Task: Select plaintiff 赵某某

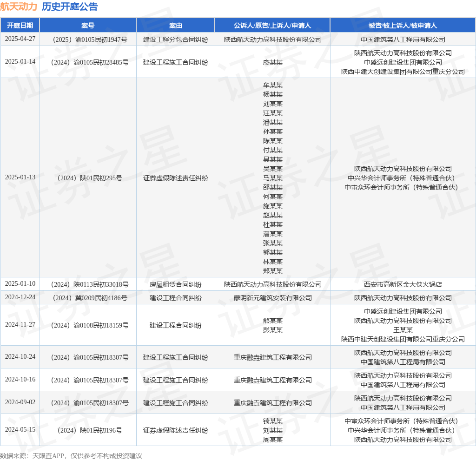Action: pyautogui.click(x=272, y=215)
